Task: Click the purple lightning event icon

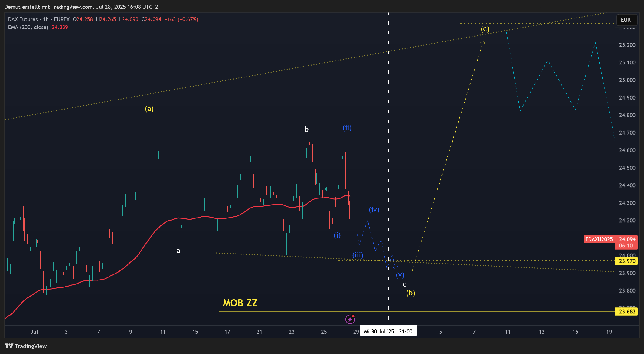Action: 350,319
